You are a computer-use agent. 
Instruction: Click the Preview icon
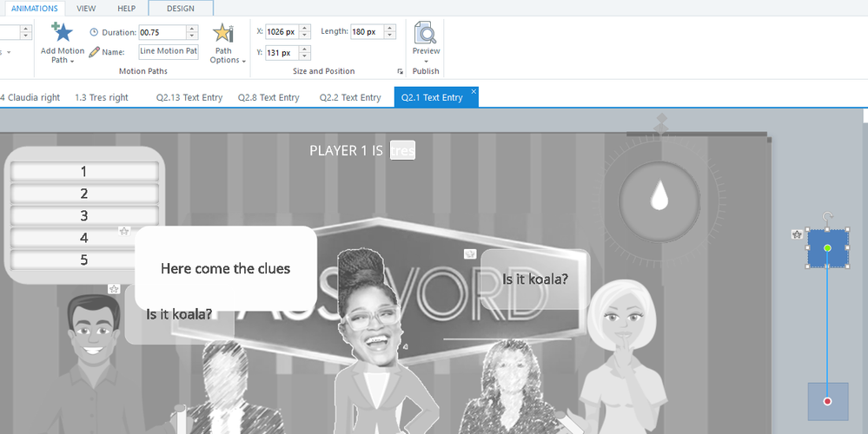pos(425,33)
